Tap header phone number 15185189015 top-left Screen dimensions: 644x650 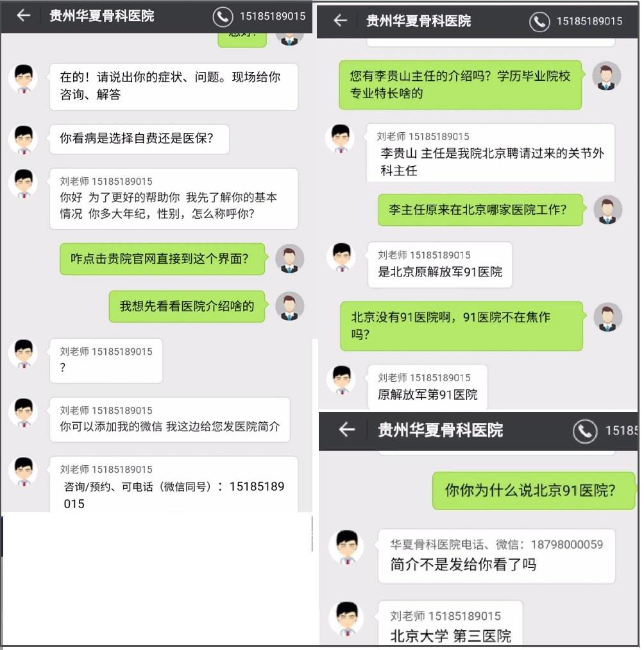tap(272, 16)
